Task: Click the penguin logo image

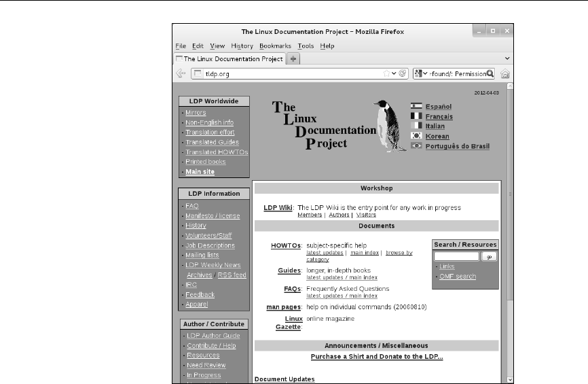Action: pyautogui.click(x=390, y=126)
